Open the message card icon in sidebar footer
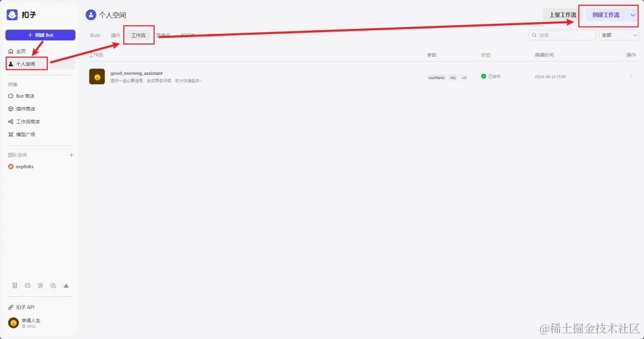The image size is (644, 339). coord(28,286)
